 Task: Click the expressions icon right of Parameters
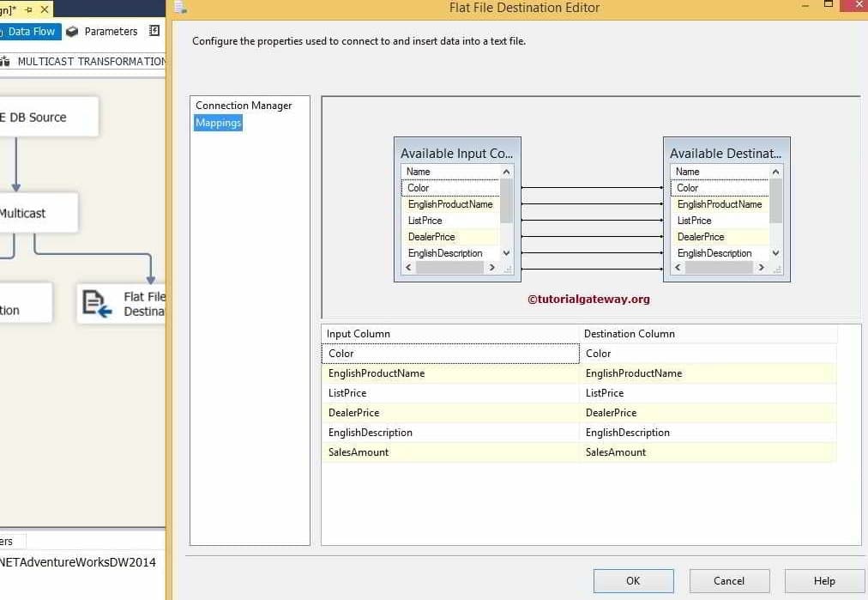pos(154,31)
